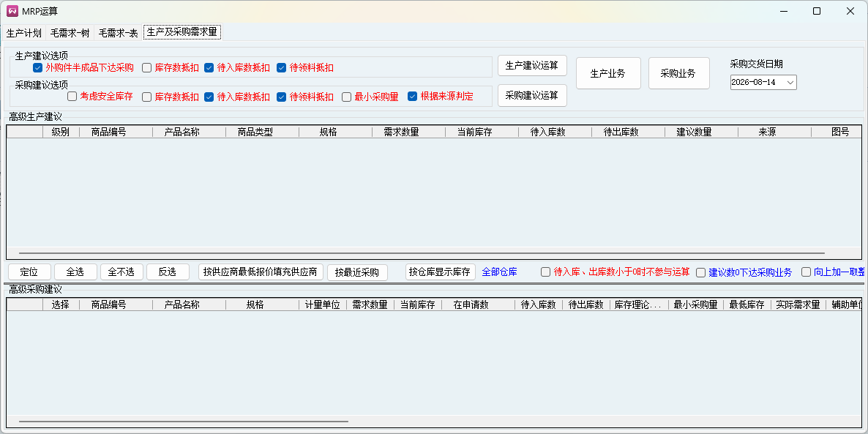Open 采购交货日期 date dropdown
The height and width of the screenshot is (434, 868).
click(x=790, y=83)
